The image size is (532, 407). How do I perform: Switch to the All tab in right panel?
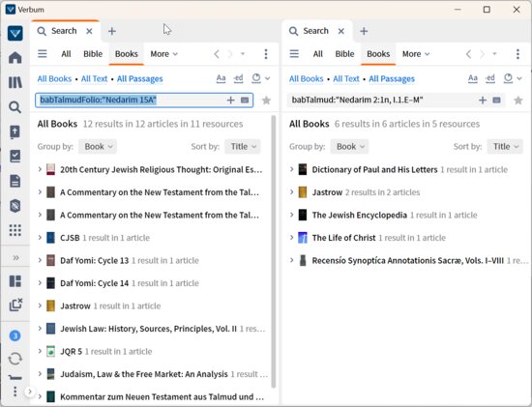click(x=318, y=54)
